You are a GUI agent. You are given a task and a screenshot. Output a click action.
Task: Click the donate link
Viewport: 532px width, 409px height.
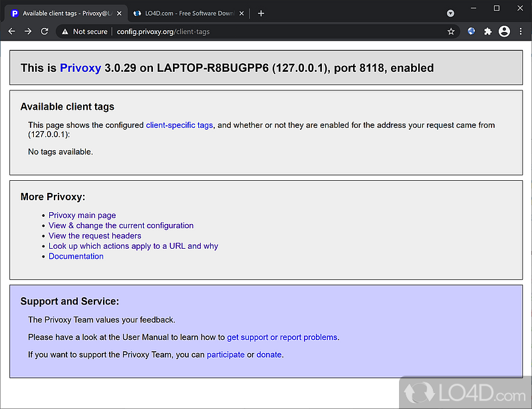pyautogui.click(x=269, y=354)
